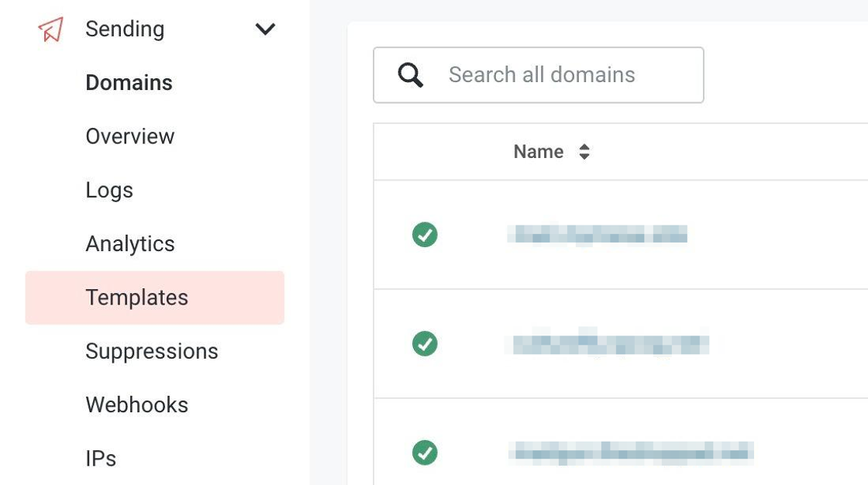Collapse the Sending section chevron
868x485 pixels.
click(x=265, y=29)
